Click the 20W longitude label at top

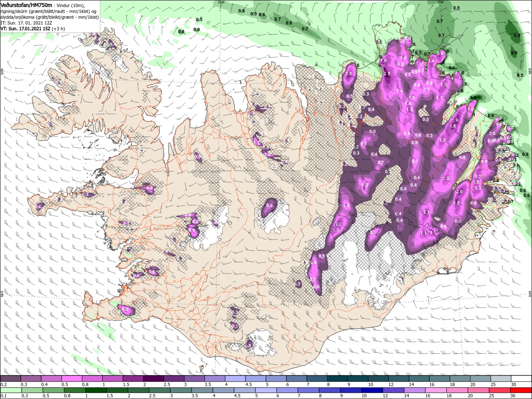[x=221, y=2]
